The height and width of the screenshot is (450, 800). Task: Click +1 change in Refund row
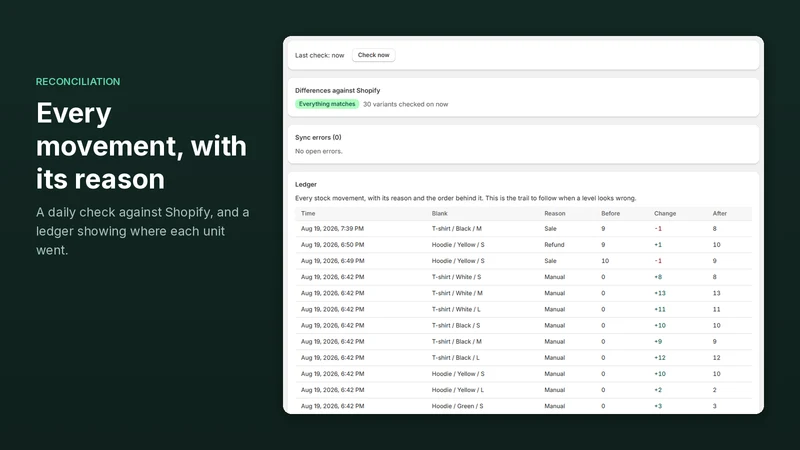(x=658, y=245)
